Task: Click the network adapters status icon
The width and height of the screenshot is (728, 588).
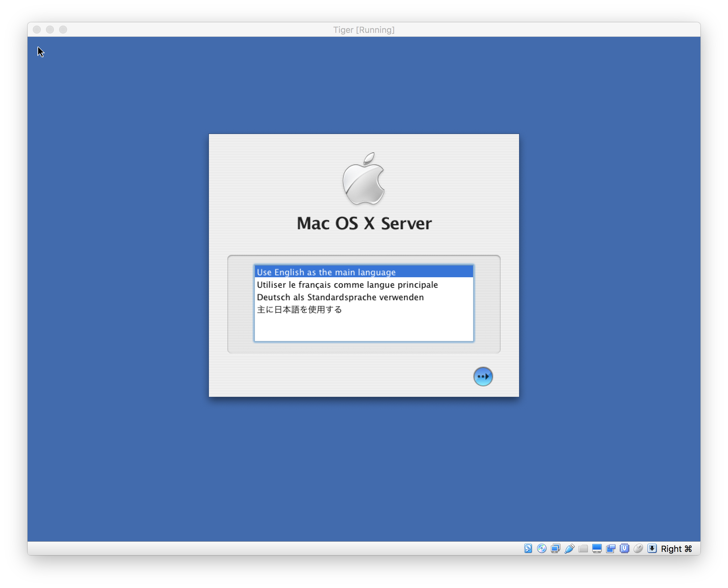Action: [555, 548]
